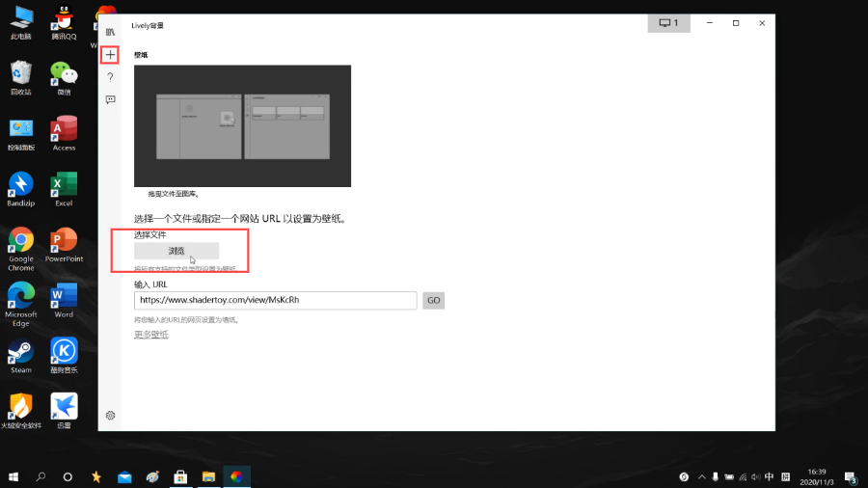The height and width of the screenshot is (488, 868).
Task: Focus the shadertoy URL input field
Action: [x=275, y=301]
